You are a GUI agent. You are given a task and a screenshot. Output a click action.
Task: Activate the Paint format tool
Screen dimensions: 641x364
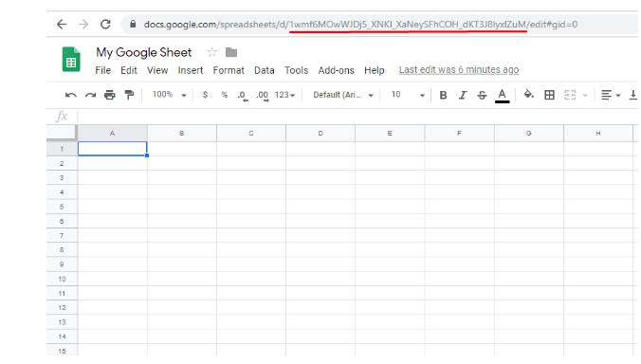coord(129,95)
